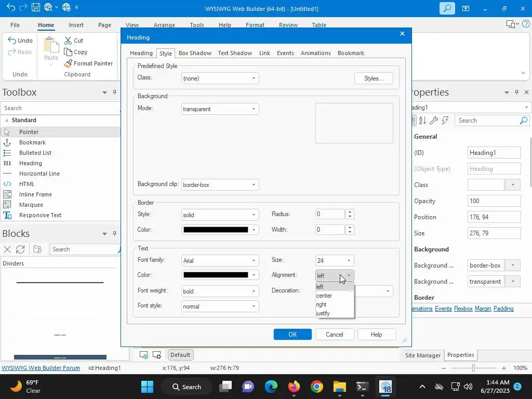Open the Border Style dropdown
532x399 pixels.
pyautogui.click(x=220, y=215)
